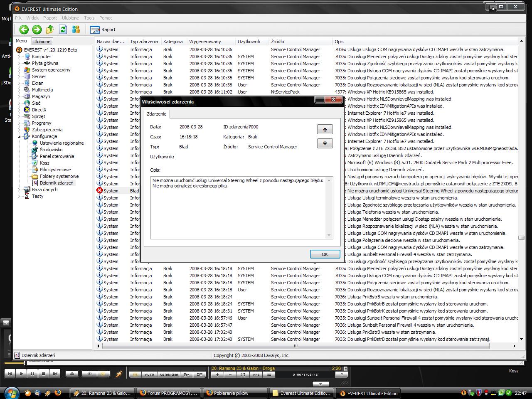Click the folder up-level toolbar icon
The height and width of the screenshot is (399, 532).
50,29
